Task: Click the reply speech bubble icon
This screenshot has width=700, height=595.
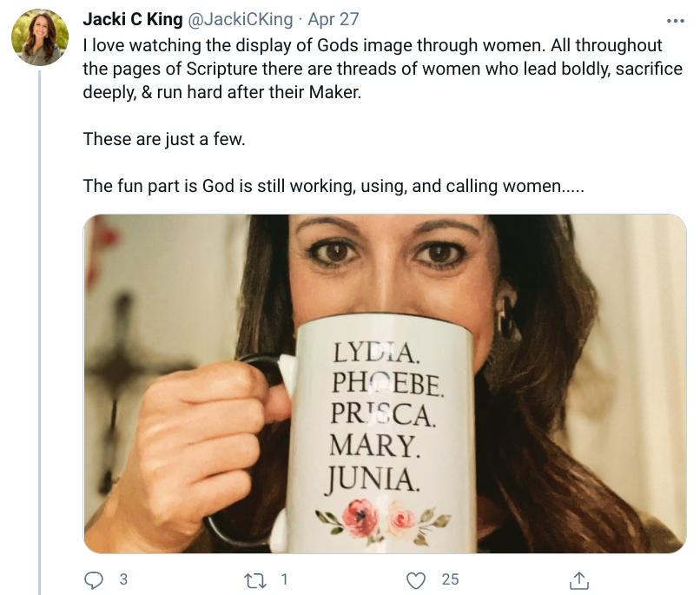Action: coord(92,579)
